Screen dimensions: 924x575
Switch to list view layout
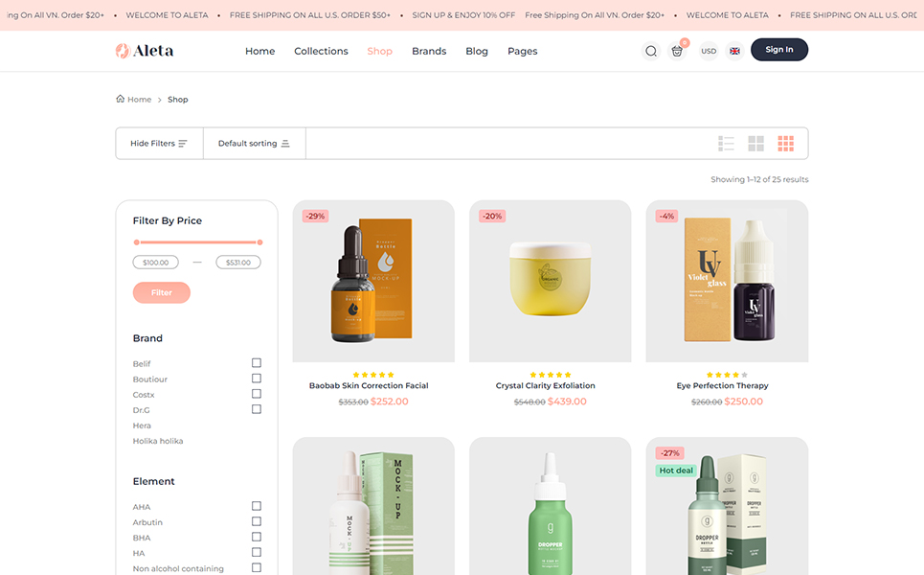tap(726, 144)
